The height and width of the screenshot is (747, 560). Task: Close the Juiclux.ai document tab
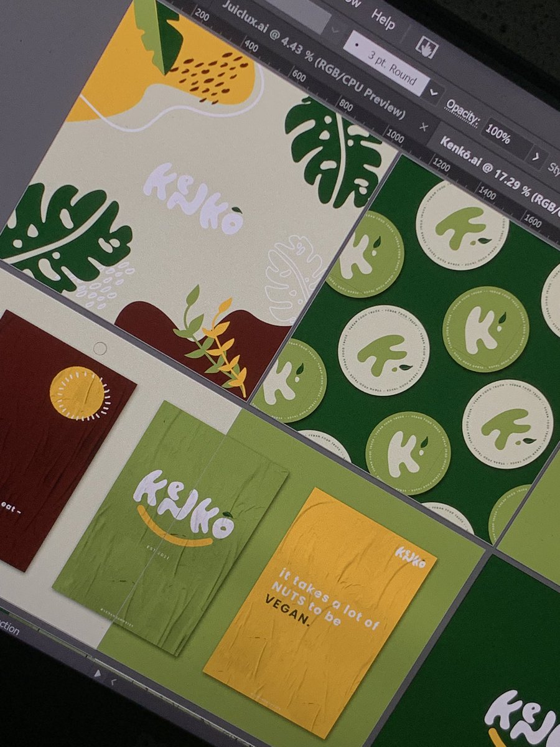pos(424,128)
